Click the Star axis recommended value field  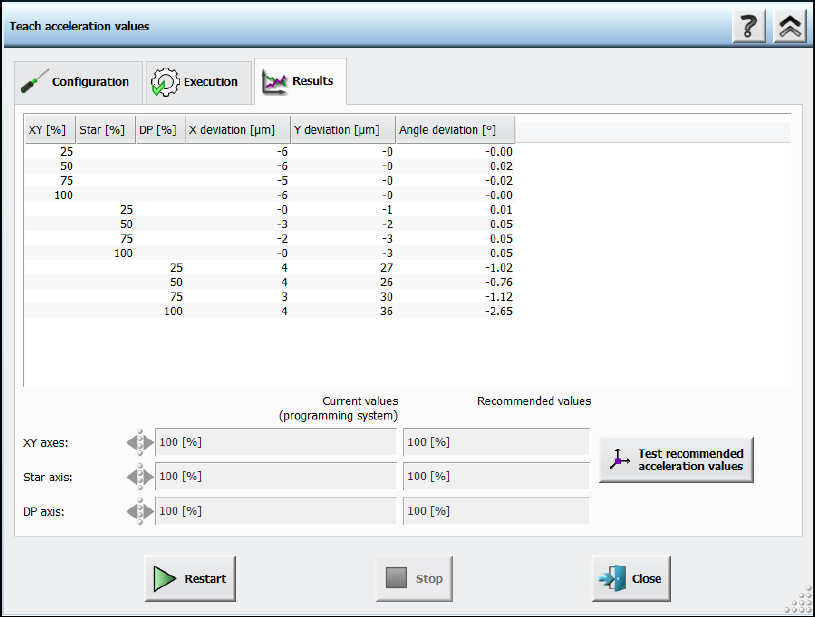pyautogui.click(x=496, y=476)
